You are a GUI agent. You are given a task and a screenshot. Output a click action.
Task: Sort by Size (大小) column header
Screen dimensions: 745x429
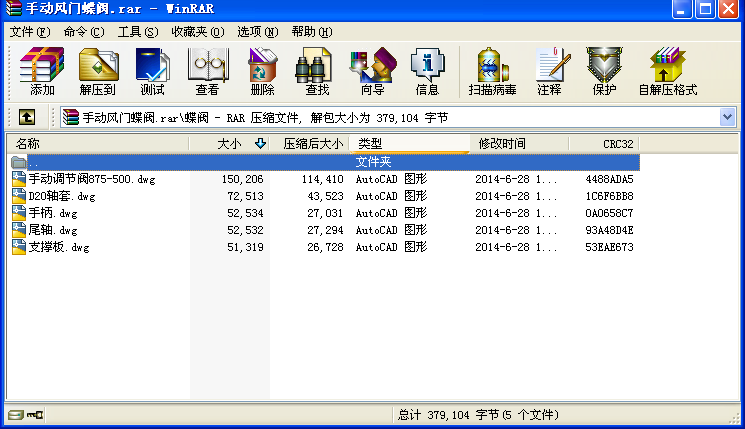click(229, 144)
